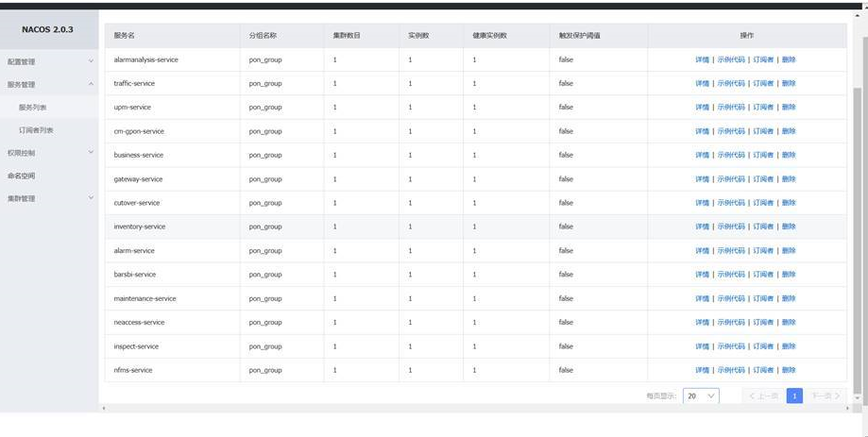The width and height of the screenshot is (868, 437).
Task: Select 服务列表 in the sidebar
Action: [32, 108]
